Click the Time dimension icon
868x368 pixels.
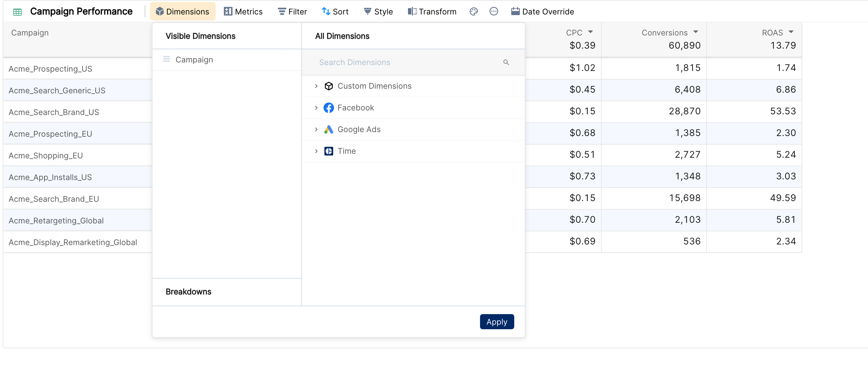(328, 151)
